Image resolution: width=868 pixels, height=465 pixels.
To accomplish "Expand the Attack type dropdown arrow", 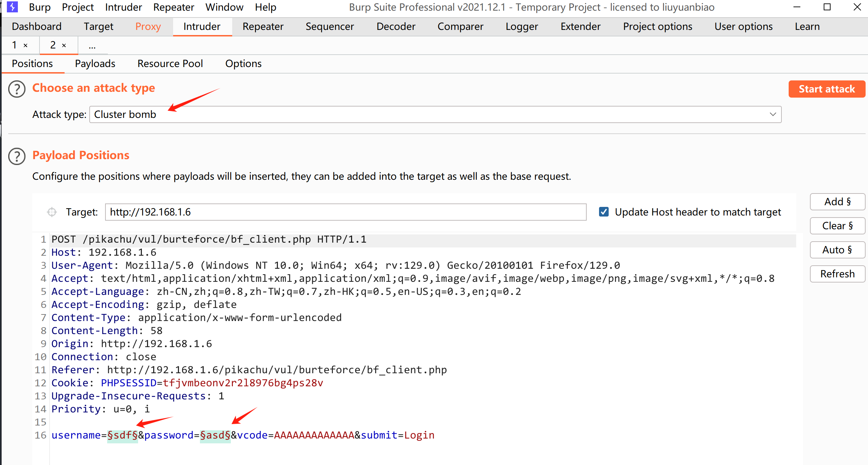I will (x=773, y=114).
